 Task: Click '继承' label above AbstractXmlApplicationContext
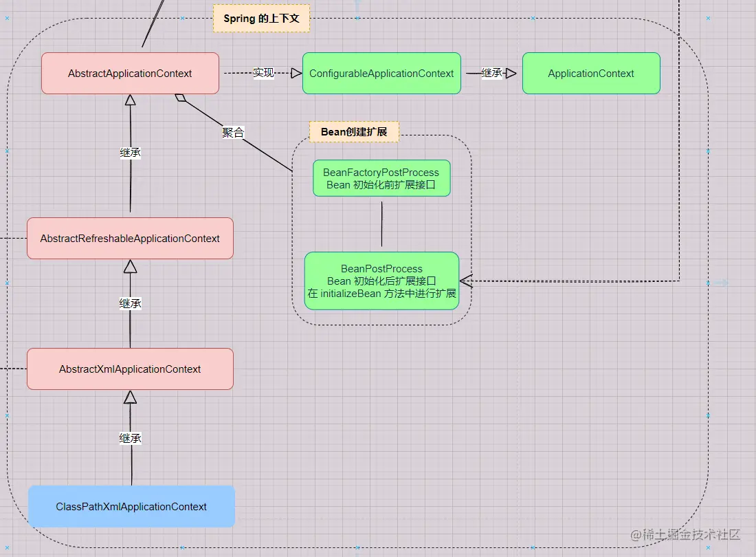130,303
